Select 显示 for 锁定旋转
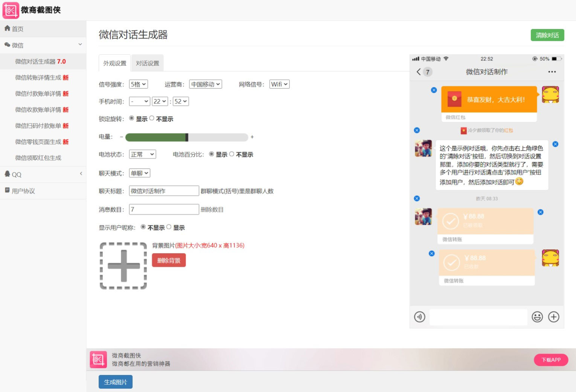The image size is (576, 392). 131,118
